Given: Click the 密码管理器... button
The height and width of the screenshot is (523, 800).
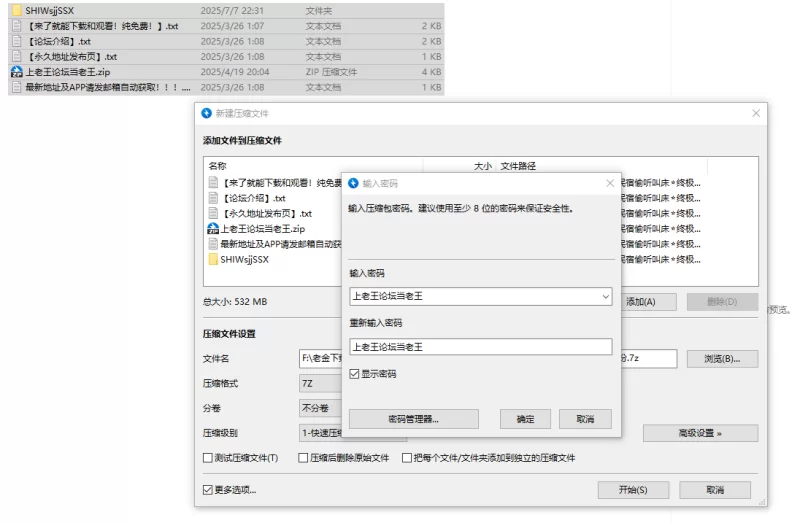Looking at the screenshot, I should 414,419.
